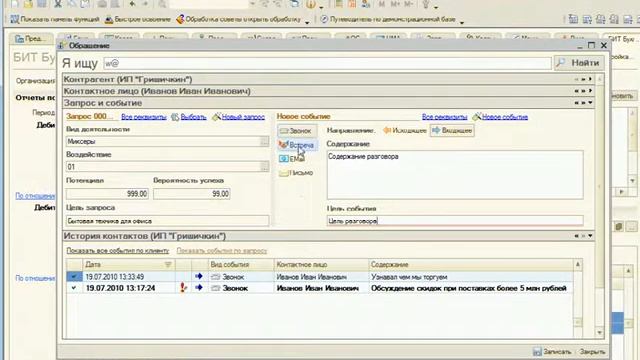640x360 pixels.
Task: Toggle checkbox in the 19.07.2010 13:33:49 row
Action: tap(74, 277)
